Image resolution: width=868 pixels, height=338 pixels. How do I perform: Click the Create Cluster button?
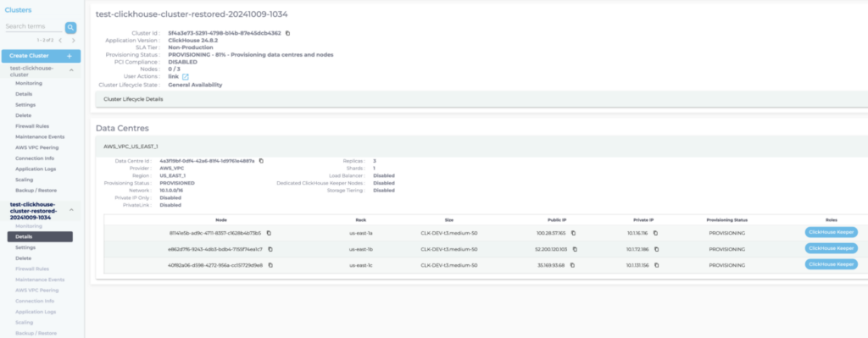pos(41,56)
